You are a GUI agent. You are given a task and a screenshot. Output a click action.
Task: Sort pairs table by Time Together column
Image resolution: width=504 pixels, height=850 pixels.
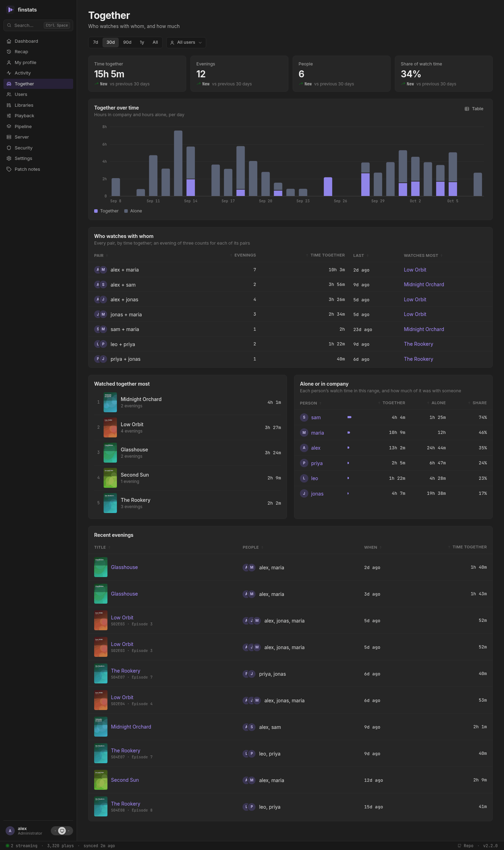point(325,255)
